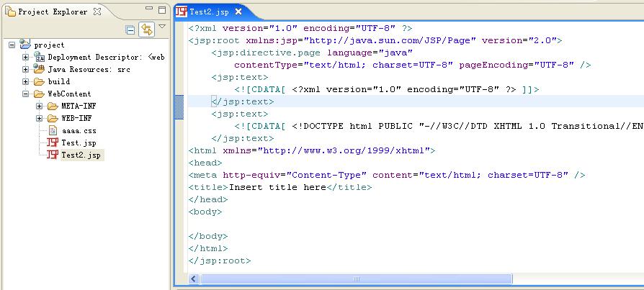Image resolution: width=644 pixels, height=290 pixels.
Task: Click the meta http-equiv line
Action: (x=387, y=175)
